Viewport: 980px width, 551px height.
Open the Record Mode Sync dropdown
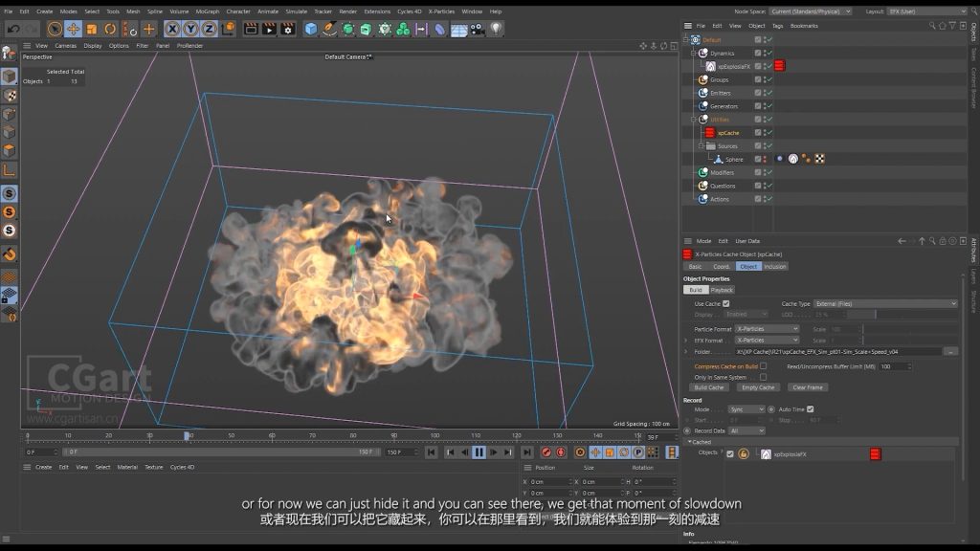click(x=746, y=409)
